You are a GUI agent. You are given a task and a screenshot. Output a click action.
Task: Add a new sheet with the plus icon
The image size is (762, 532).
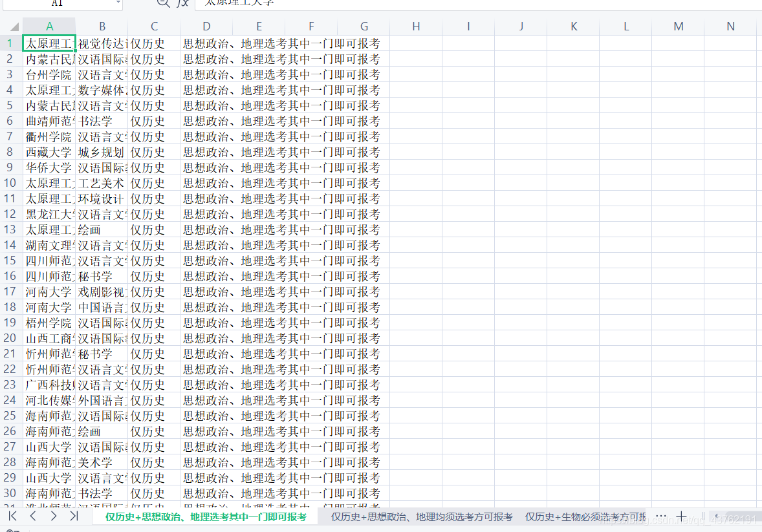(x=681, y=516)
